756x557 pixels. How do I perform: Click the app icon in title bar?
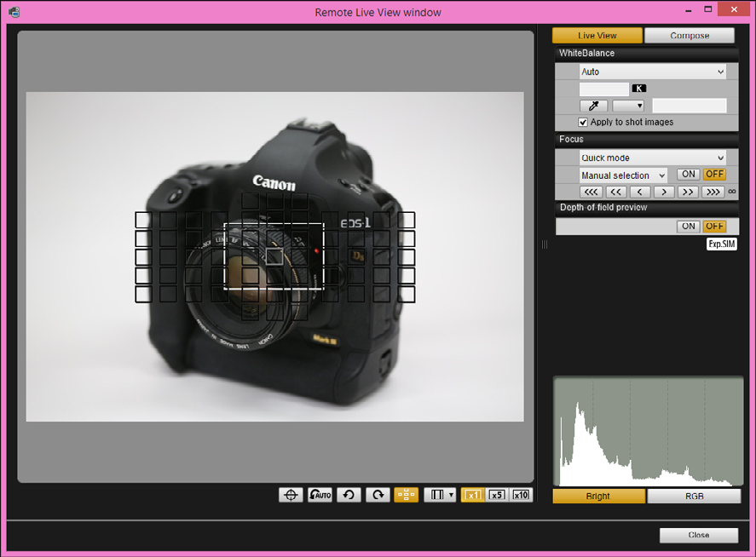point(14,12)
